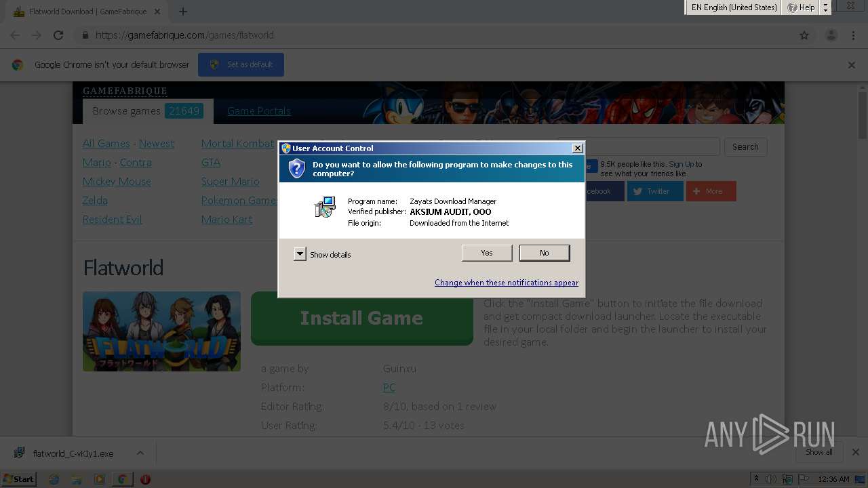Open the Resident Evil link

pos(112,220)
